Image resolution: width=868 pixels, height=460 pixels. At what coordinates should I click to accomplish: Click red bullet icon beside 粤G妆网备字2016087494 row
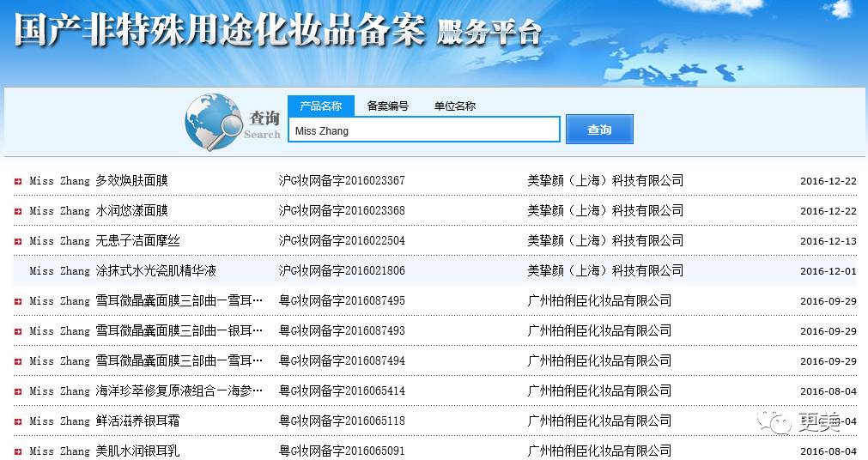tap(18, 361)
